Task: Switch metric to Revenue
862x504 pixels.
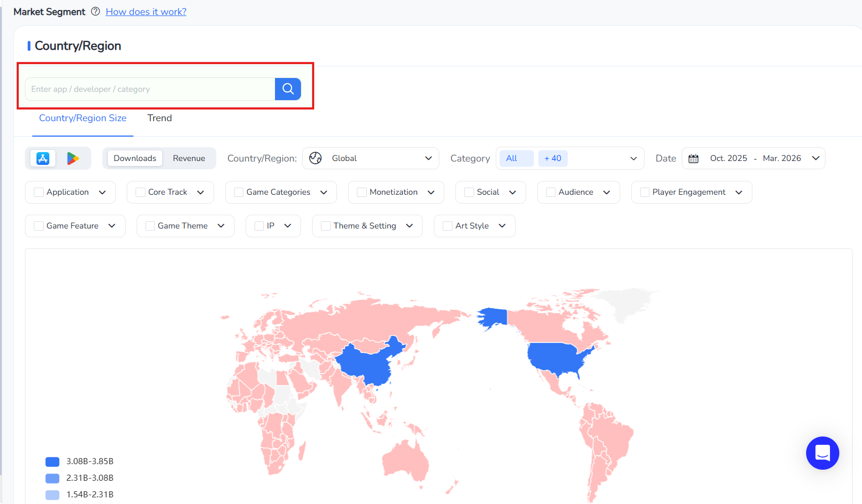Action: [189, 158]
